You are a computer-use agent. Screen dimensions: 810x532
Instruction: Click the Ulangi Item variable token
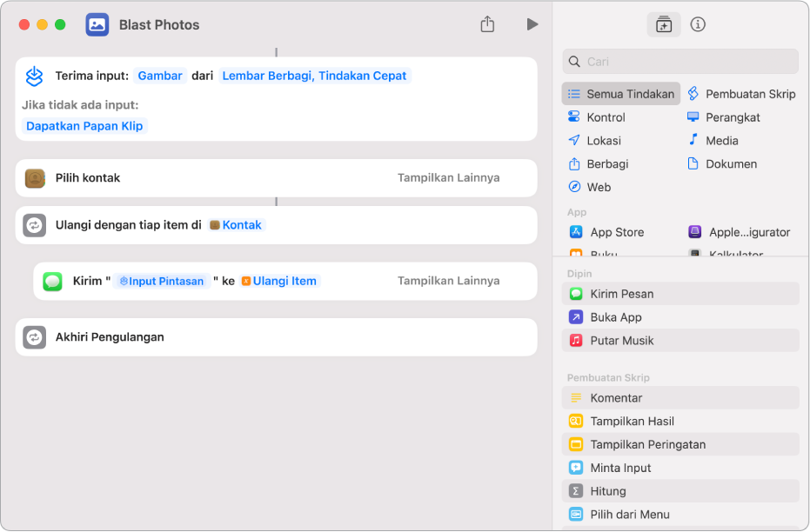pyautogui.click(x=279, y=282)
